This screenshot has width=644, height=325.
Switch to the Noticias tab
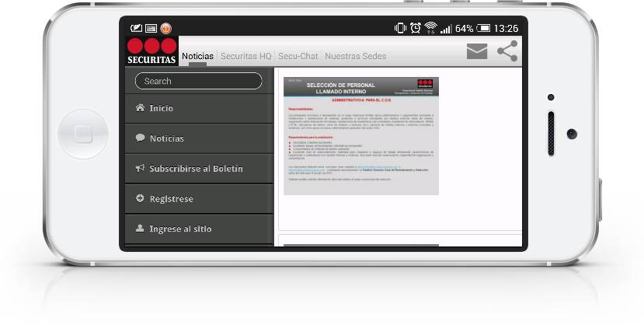point(197,56)
